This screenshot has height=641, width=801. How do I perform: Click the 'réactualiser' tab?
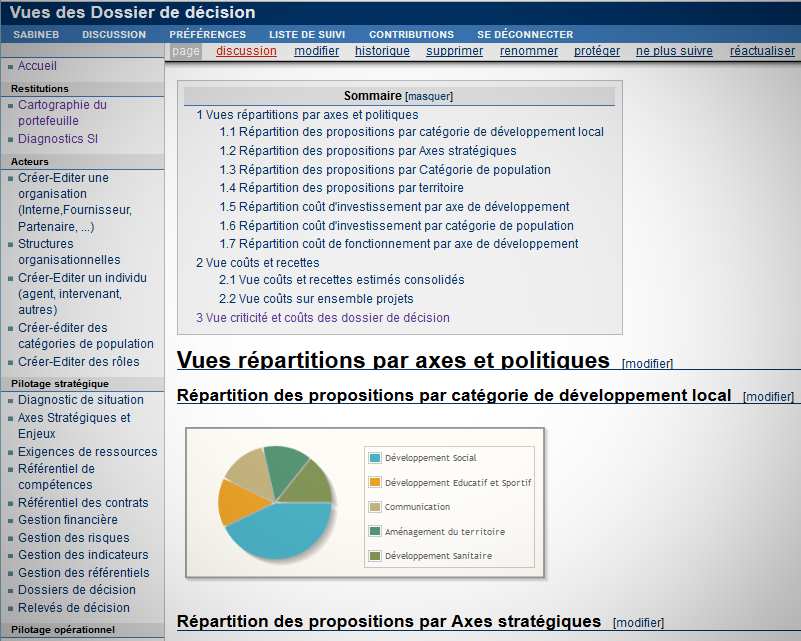762,51
